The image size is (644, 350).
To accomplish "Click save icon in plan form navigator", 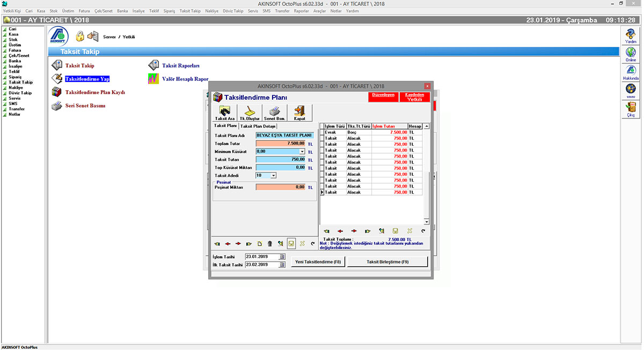I will click(x=291, y=243).
